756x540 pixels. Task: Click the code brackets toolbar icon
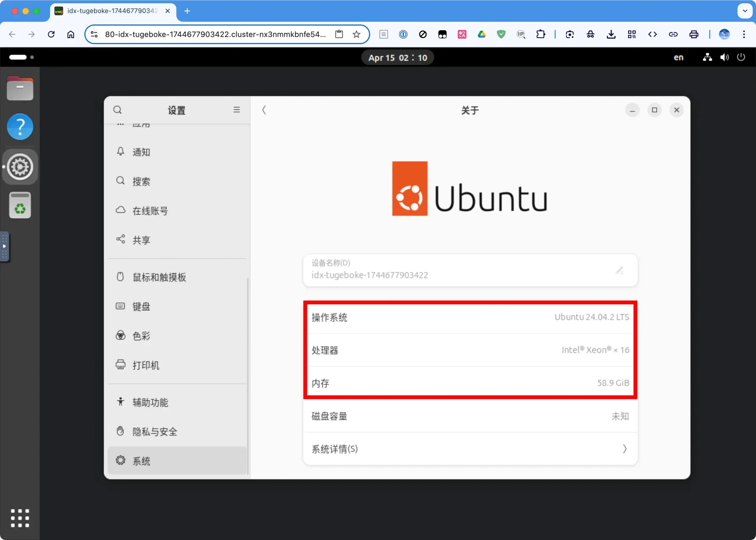(652, 34)
